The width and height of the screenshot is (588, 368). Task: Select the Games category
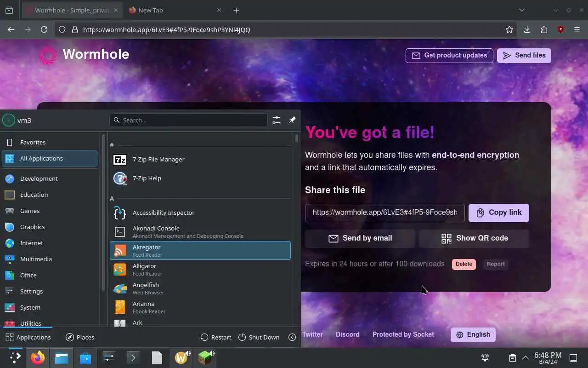tap(50, 211)
